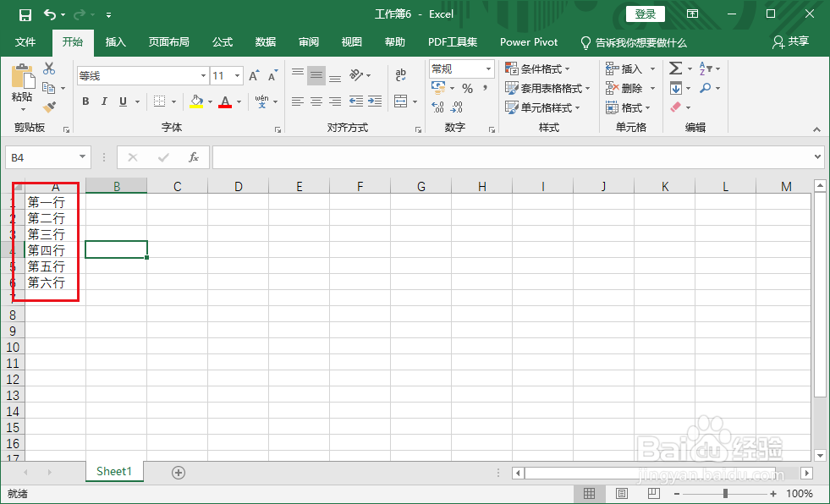Insert function using the fx icon
Screen dimensions: 830x504
pos(194,157)
